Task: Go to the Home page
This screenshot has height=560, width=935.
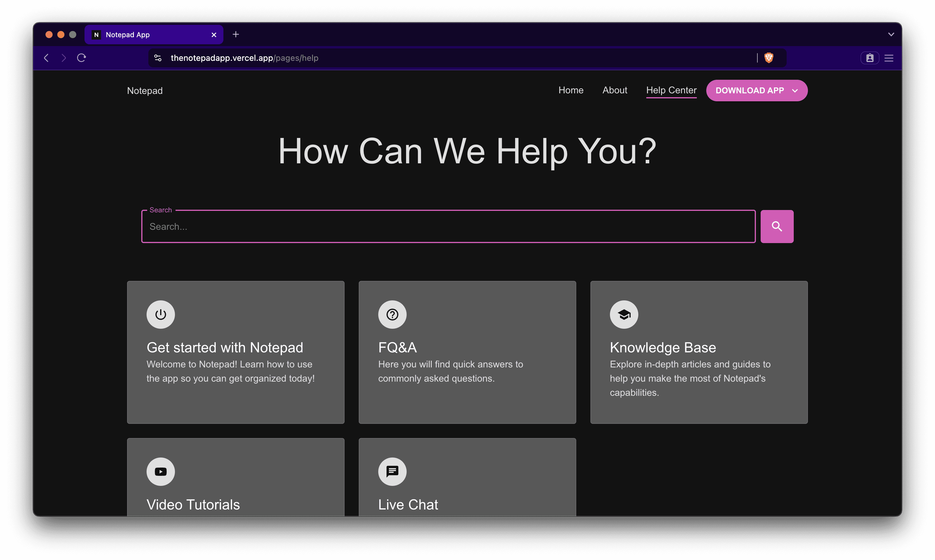Action: pyautogui.click(x=571, y=90)
